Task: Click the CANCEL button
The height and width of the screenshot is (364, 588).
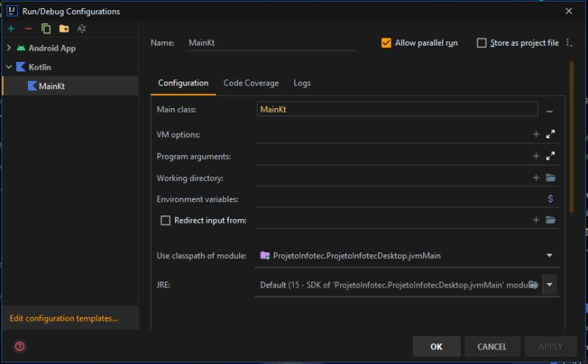Action: click(492, 346)
